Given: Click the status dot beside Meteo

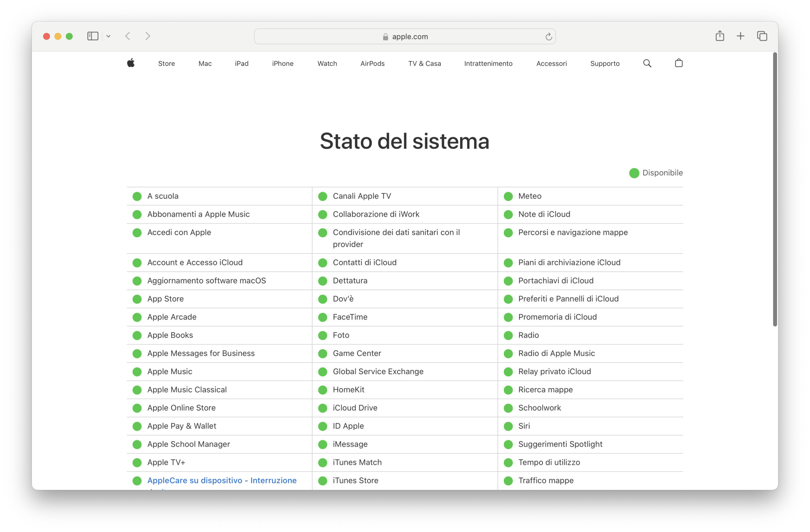Looking at the screenshot, I should coord(508,196).
